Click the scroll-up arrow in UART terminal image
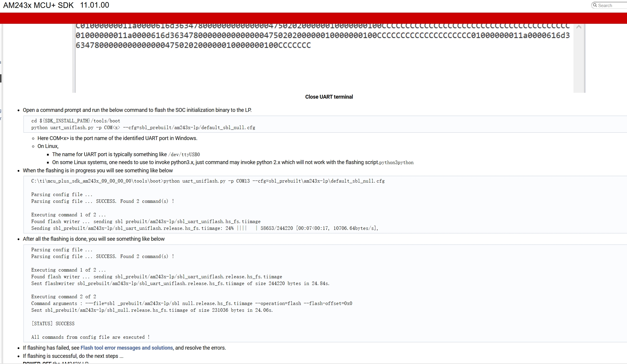The height and width of the screenshot is (364, 627). (x=579, y=27)
